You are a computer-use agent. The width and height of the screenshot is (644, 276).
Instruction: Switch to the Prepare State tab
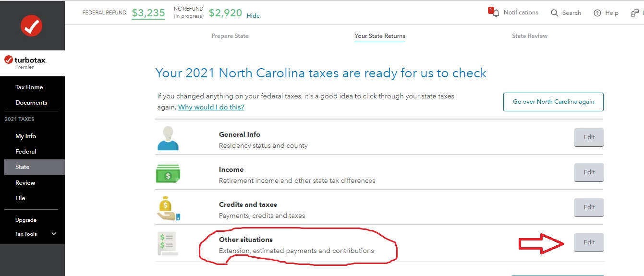[230, 36]
